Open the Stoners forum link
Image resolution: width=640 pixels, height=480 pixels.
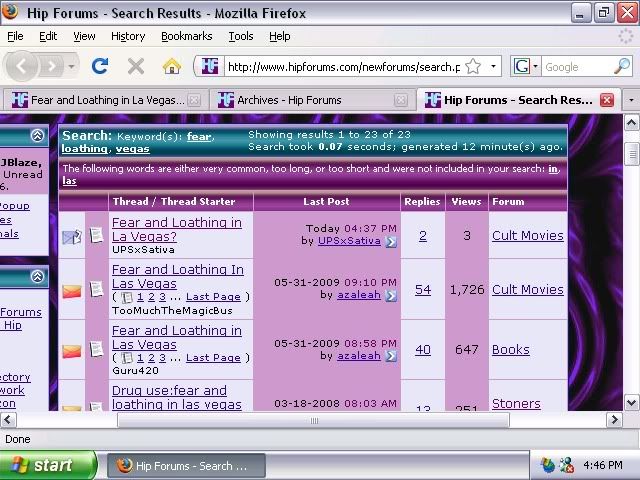[516, 403]
